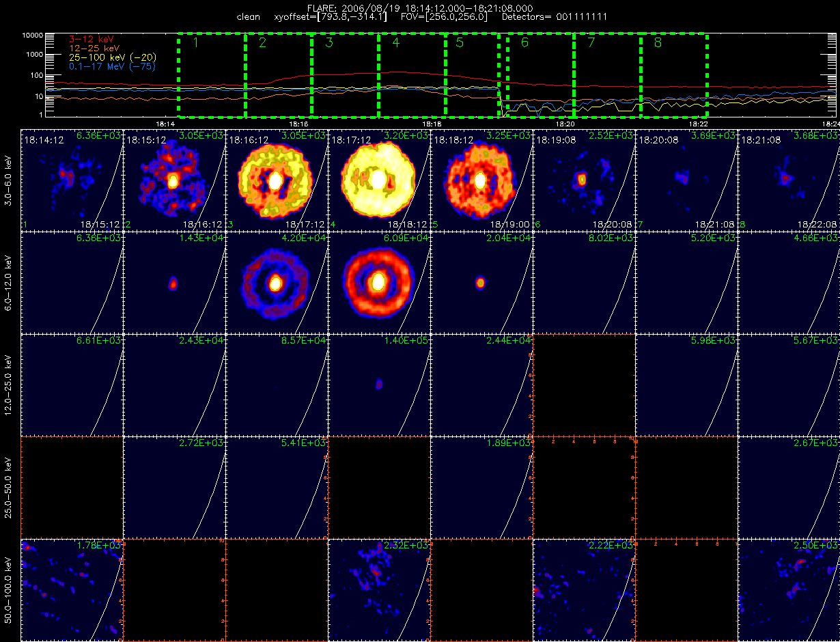Click the '18:22' time axis label
The width and height of the screenshot is (840, 642).
pyautogui.click(x=698, y=124)
